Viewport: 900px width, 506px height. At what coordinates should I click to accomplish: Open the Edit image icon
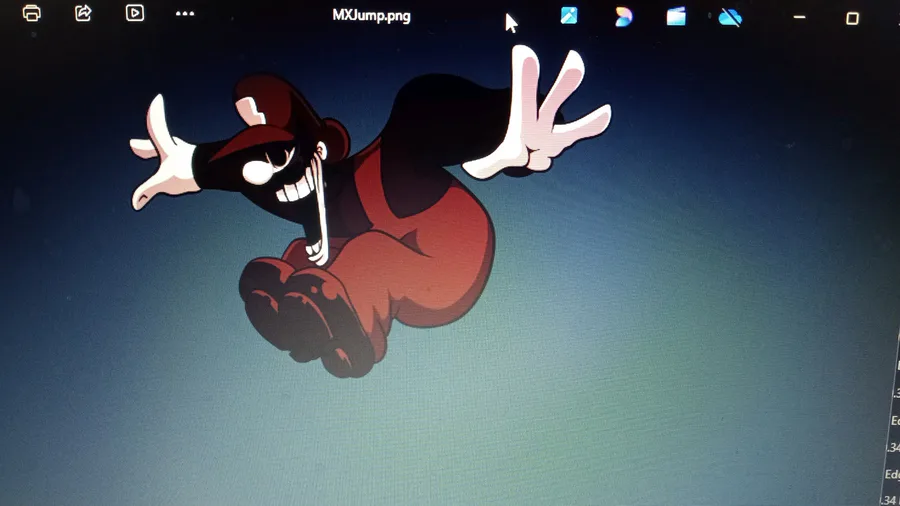coord(569,15)
